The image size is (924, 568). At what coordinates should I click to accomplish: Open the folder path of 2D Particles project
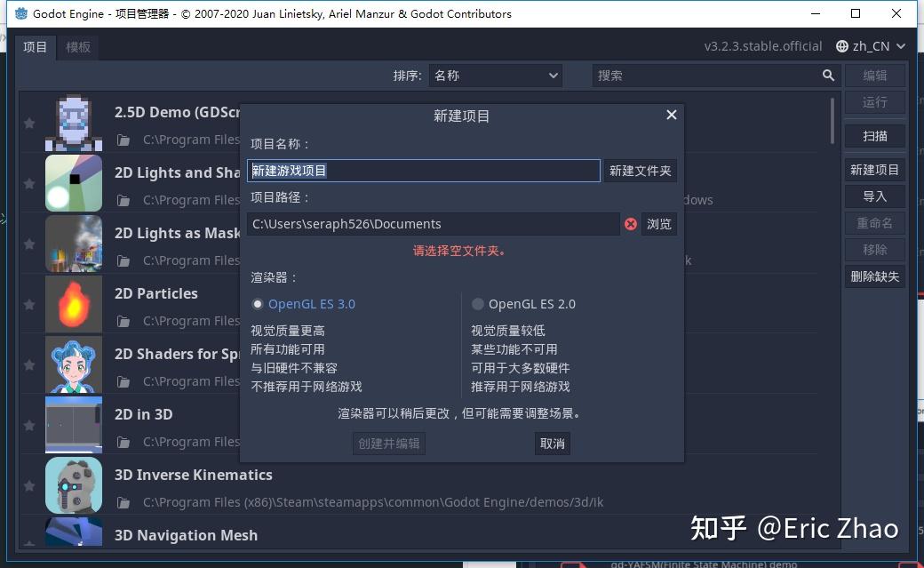coord(125,321)
